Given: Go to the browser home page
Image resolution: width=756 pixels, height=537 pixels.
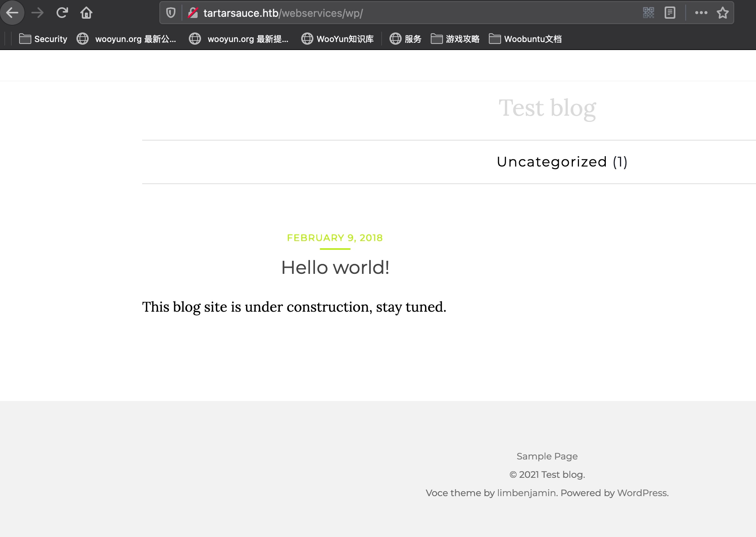Looking at the screenshot, I should pyautogui.click(x=86, y=13).
